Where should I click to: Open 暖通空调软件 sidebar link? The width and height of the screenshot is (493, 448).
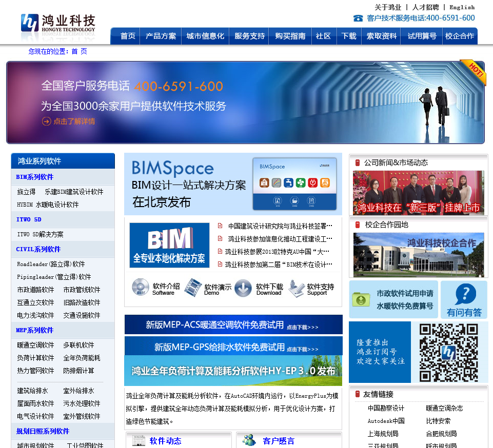pos(35,345)
